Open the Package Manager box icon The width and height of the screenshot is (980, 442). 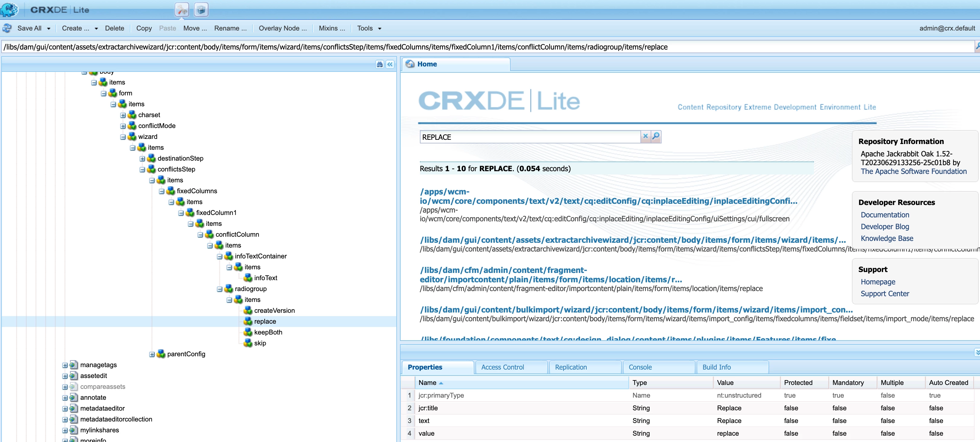click(201, 10)
